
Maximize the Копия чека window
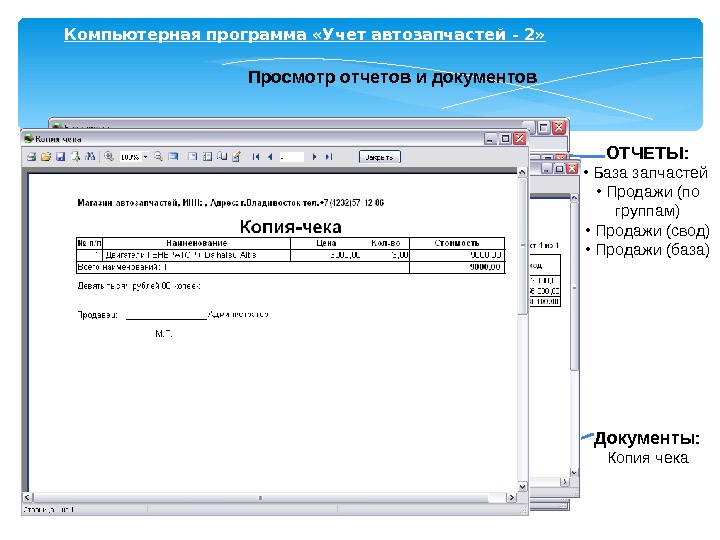505,139
